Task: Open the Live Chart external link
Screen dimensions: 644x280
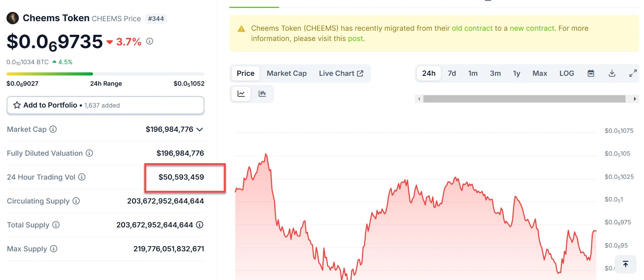Action: pos(341,73)
